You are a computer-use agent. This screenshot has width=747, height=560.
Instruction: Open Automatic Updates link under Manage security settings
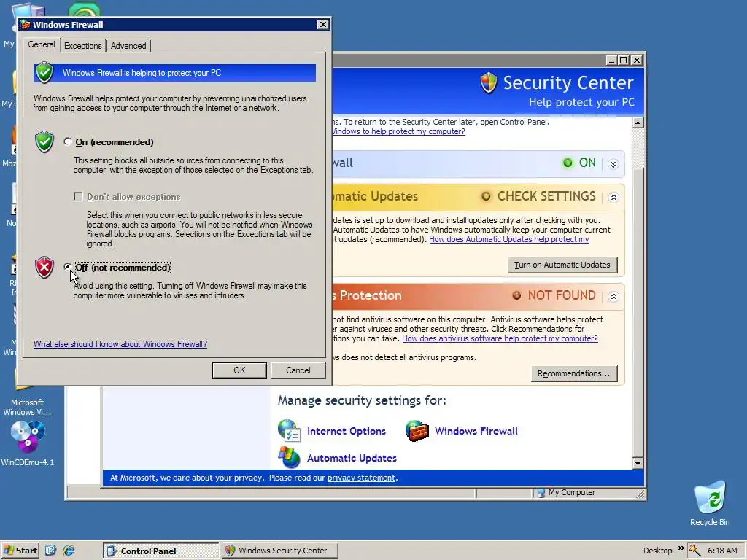point(352,458)
